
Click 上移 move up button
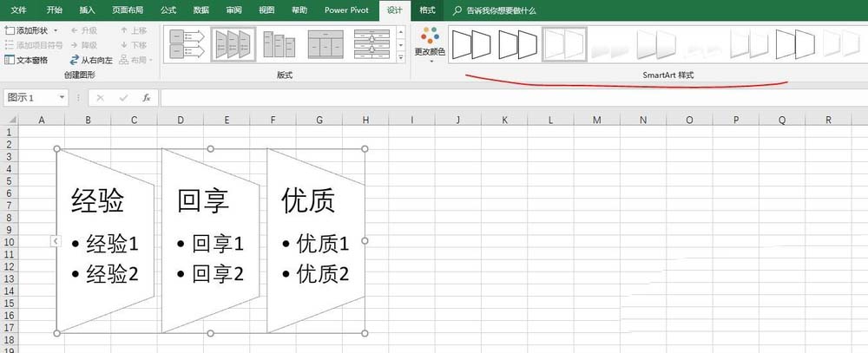pyautogui.click(x=134, y=30)
